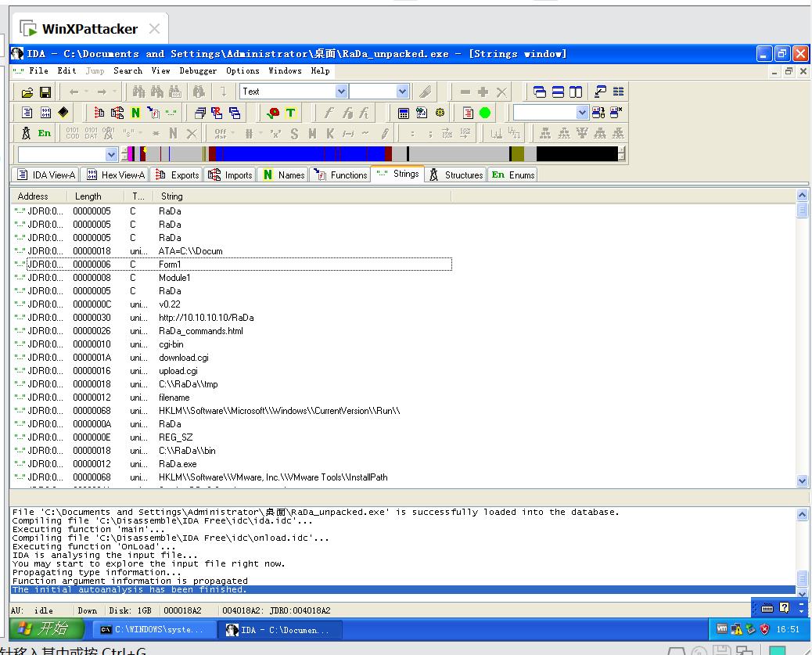Select the WinXPattacker VM tab
The height and width of the screenshot is (655, 812).
pyautogui.click(x=89, y=29)
